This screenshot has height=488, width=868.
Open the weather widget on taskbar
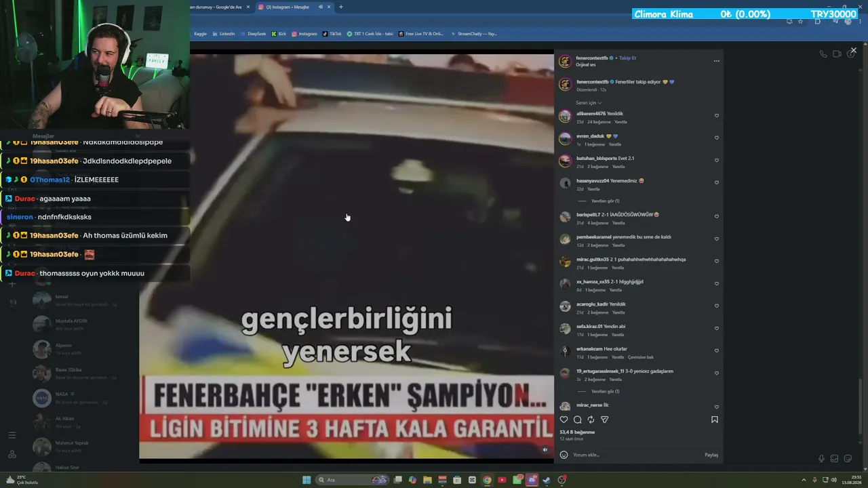tap(22, 480)
